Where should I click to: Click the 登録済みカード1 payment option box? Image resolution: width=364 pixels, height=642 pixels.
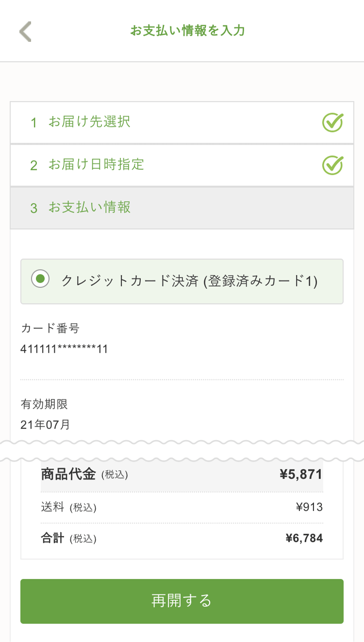click(182, 281)
